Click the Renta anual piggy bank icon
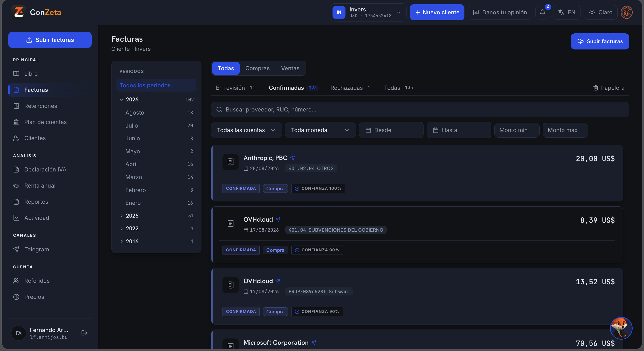 click(16, 186)
